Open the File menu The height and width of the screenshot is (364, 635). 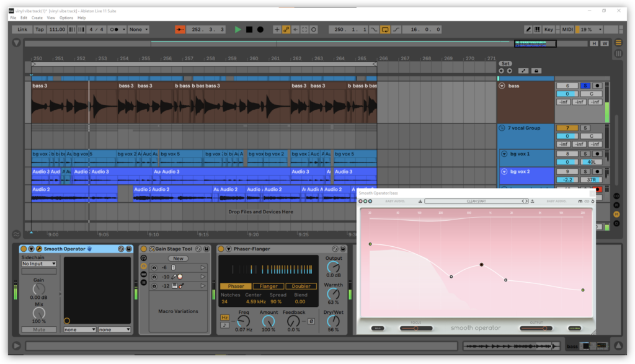[14, 18]
